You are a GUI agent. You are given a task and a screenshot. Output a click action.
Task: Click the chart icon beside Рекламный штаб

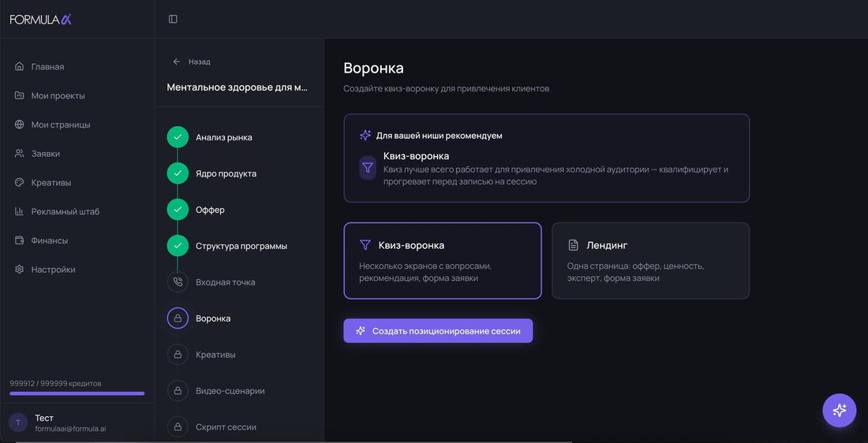20,211
